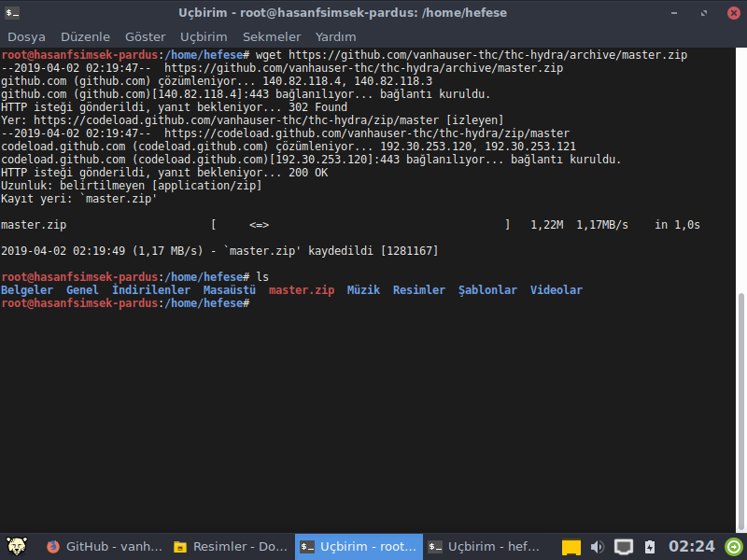Click the green logout icon
The height and width of the screenshot is (560, 747).
click(x=734, y=547)
